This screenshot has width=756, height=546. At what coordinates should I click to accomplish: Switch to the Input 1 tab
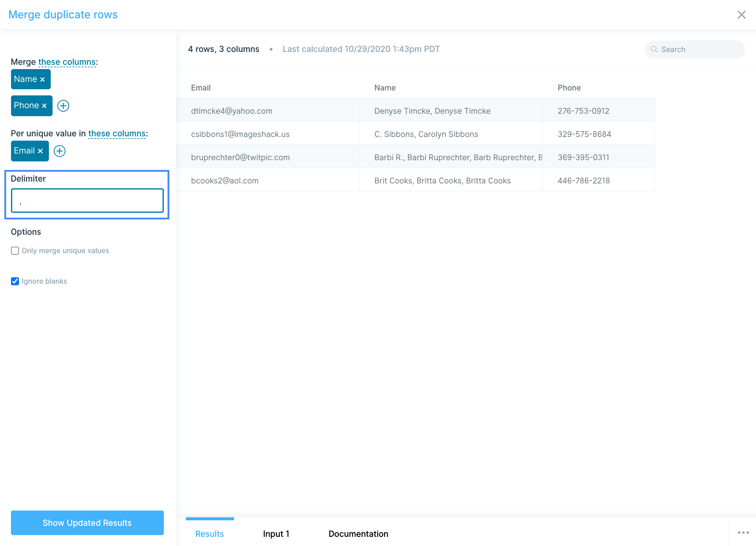point(276,534)
